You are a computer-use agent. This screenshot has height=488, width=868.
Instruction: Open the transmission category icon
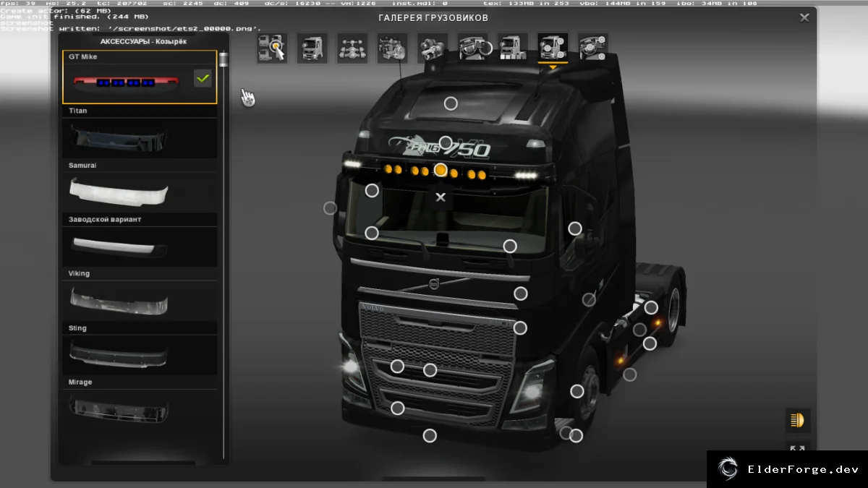click(433, 48)
